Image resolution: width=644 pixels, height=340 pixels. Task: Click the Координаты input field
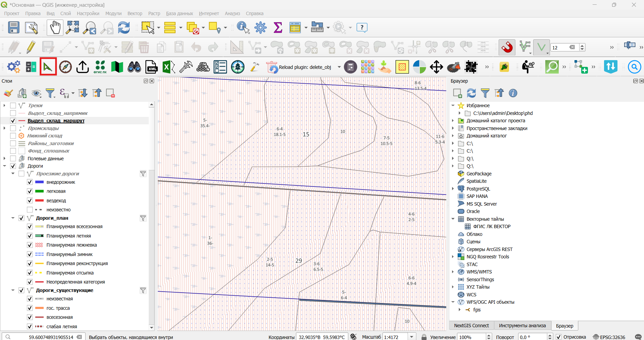tap(321, 337)
